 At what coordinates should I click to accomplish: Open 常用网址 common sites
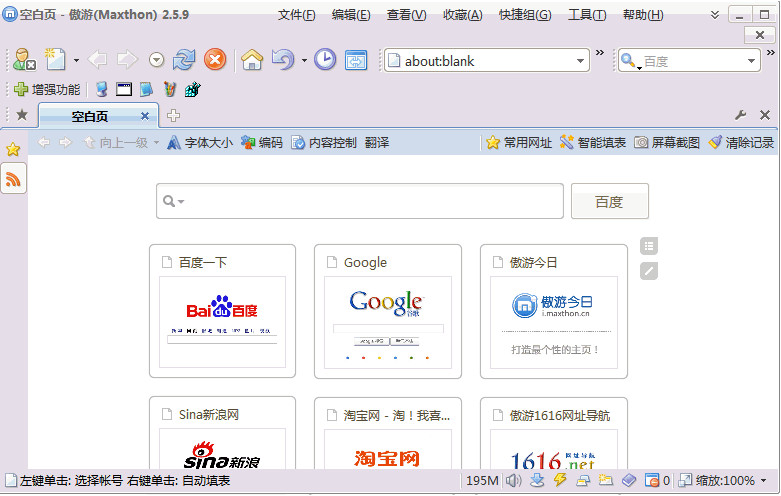point(519,143)
